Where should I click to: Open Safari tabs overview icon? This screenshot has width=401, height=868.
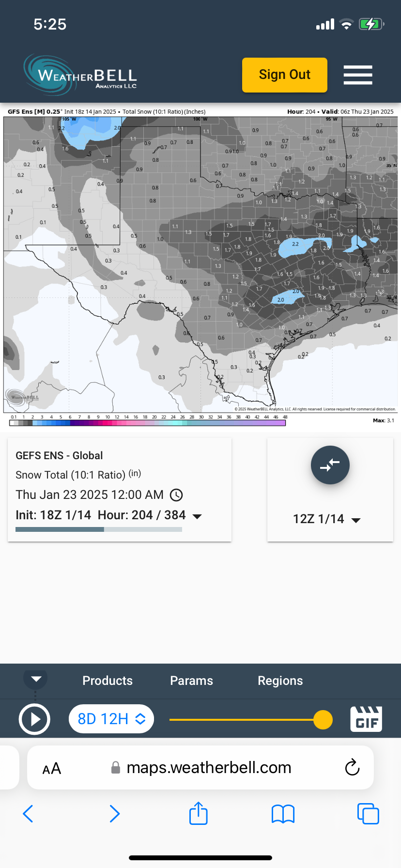click(368, 814)
